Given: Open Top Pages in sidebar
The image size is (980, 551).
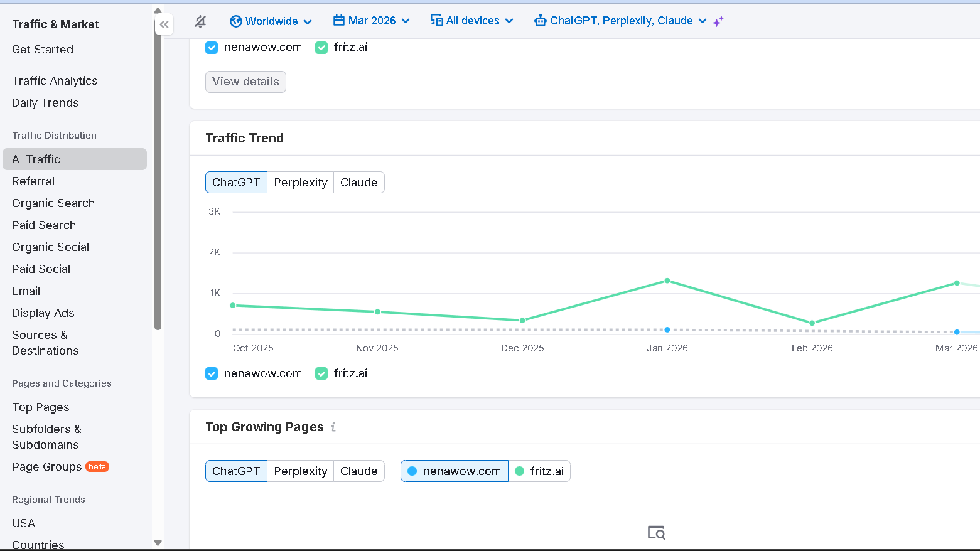Looking at the screenshot, I should click(x=41, y=407).
